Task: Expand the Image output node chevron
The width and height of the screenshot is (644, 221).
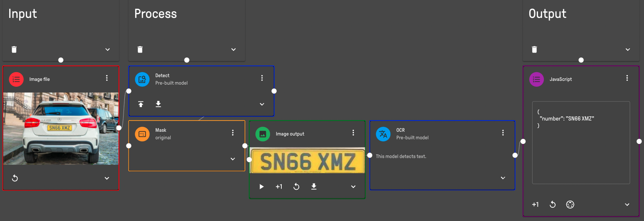Action: pos(353,186)
